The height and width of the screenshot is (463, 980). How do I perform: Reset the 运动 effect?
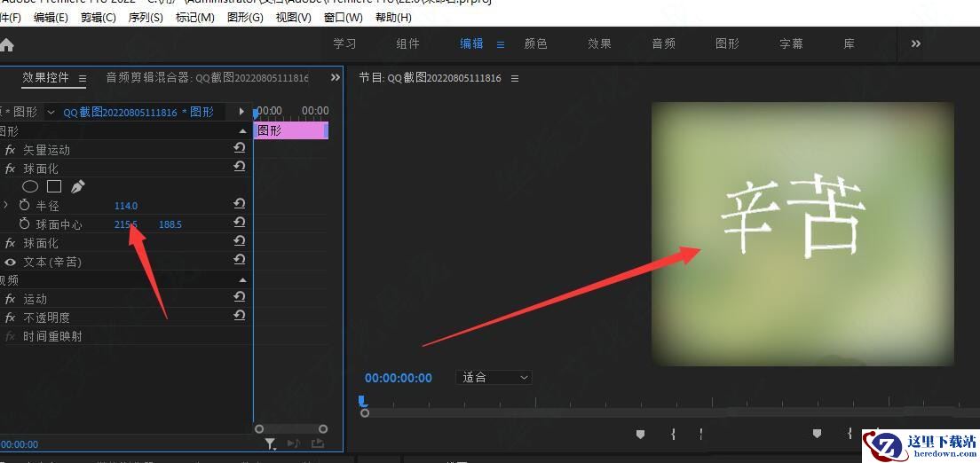[240, 297]
